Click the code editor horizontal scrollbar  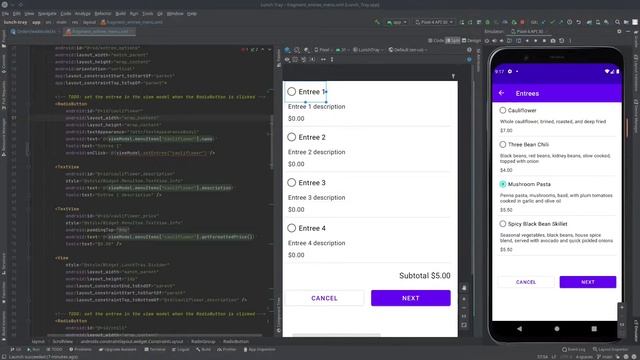[155, 336]
